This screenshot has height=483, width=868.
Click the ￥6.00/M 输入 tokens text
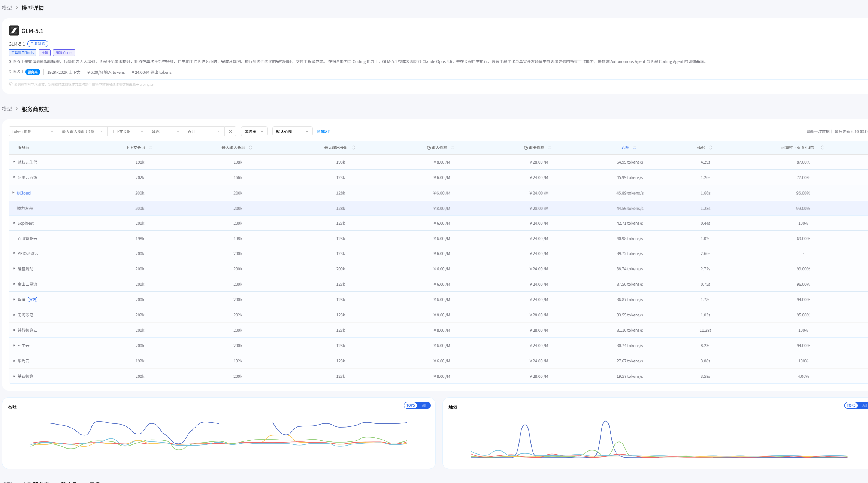click(106, 72)
